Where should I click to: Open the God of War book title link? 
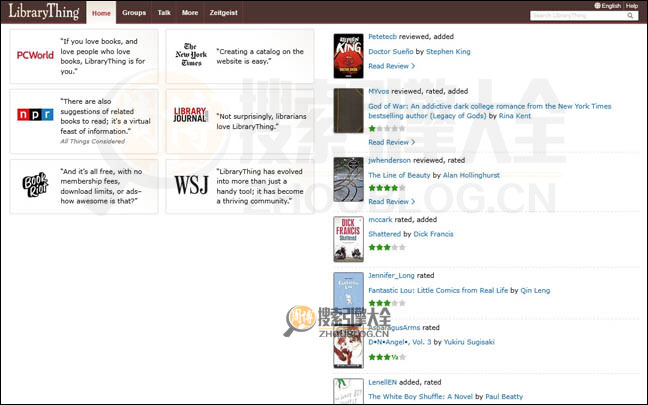point(490,111)
